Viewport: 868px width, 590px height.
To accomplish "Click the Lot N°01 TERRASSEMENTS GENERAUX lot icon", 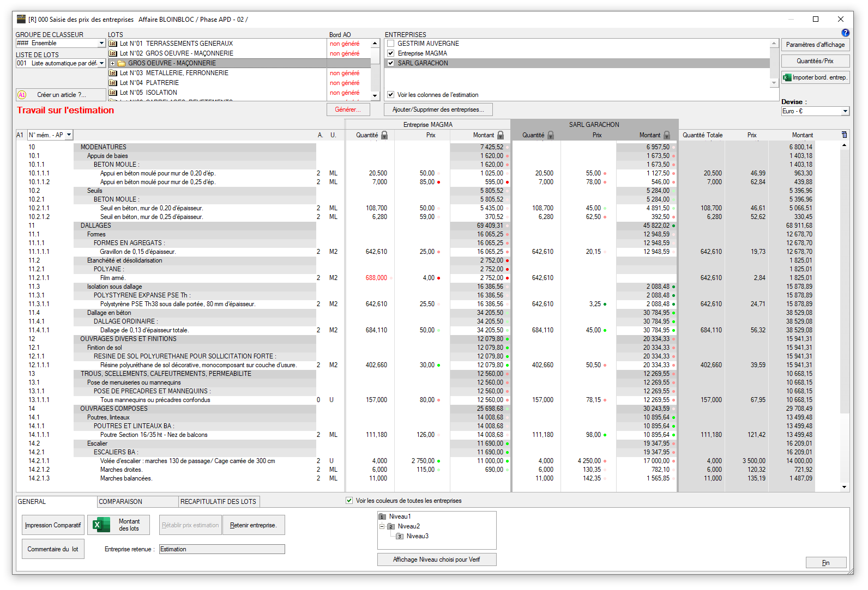I will click(x=113, y=44).
